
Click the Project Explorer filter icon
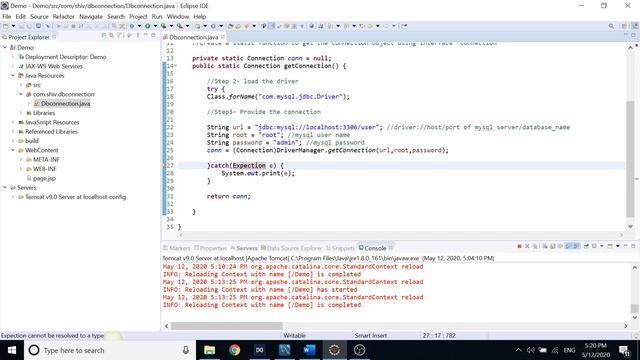pyautogui.click(x=119, y=36)
